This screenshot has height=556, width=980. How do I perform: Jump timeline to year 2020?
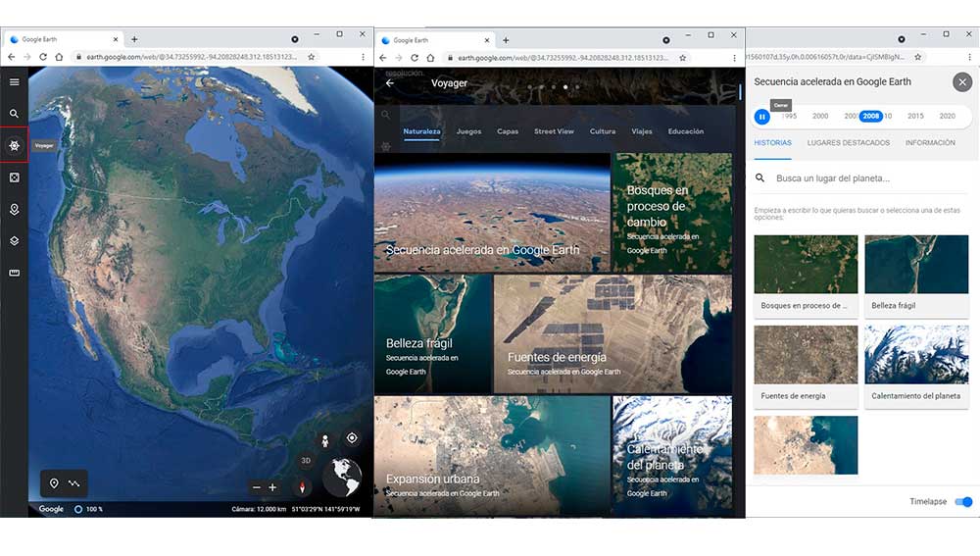pyautogui.click(x=948, y=117)
